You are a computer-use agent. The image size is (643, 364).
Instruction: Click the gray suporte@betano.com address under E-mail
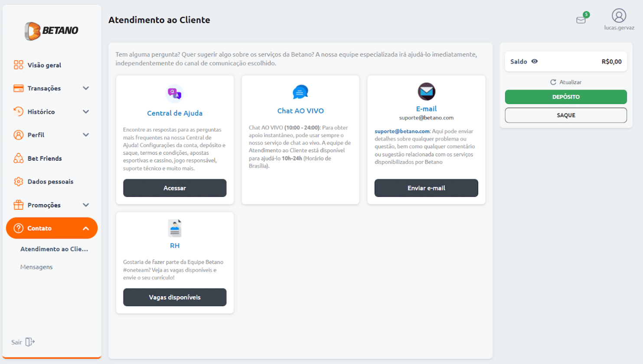[x=426, y=118]
